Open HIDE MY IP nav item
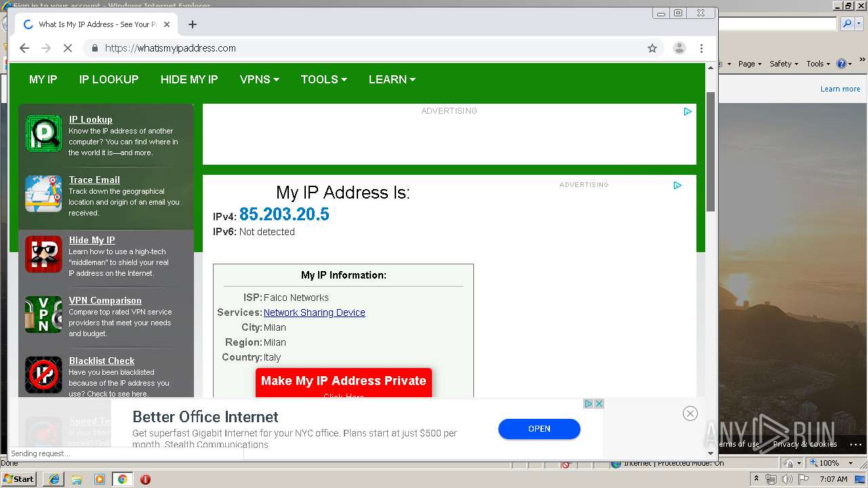The image size is (868, 488). (189, 79)
